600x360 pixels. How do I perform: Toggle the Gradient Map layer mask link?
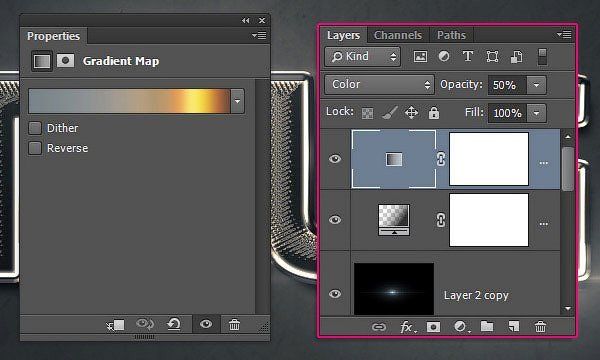tap(441, 159)
